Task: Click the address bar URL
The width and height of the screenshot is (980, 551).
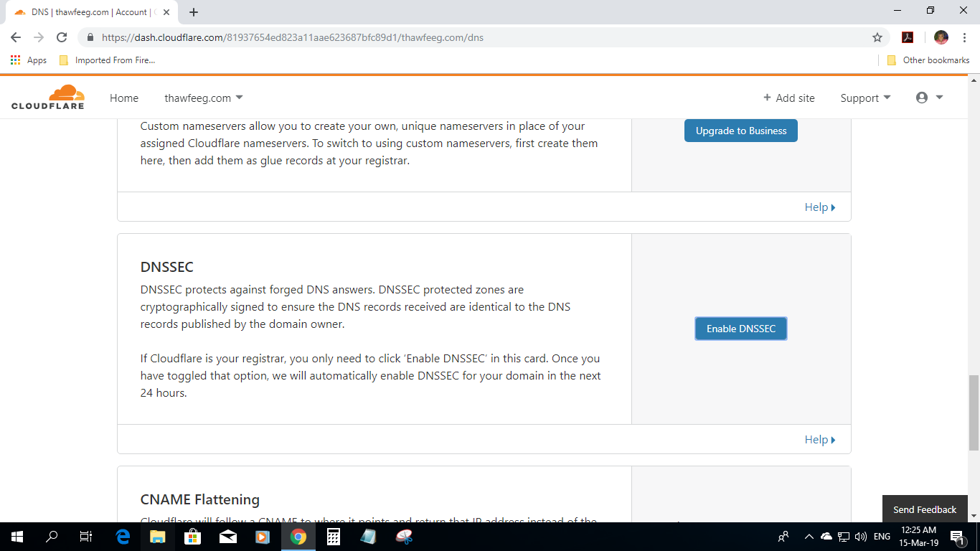Action: coord(292,37)
